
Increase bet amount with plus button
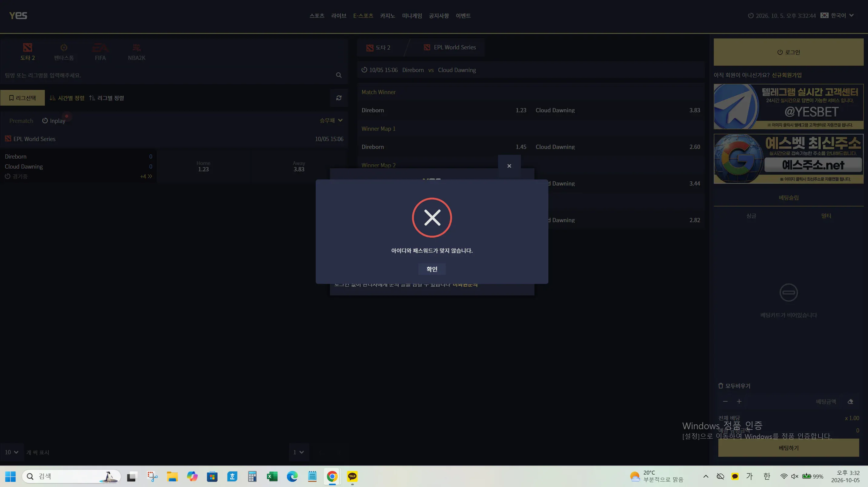coord(739,402)
